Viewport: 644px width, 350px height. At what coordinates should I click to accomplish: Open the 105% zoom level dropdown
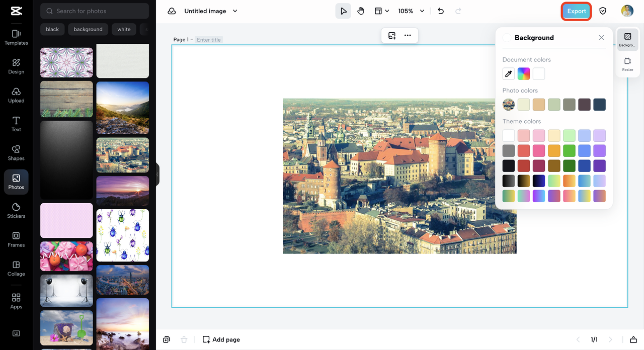pos(411,11)
